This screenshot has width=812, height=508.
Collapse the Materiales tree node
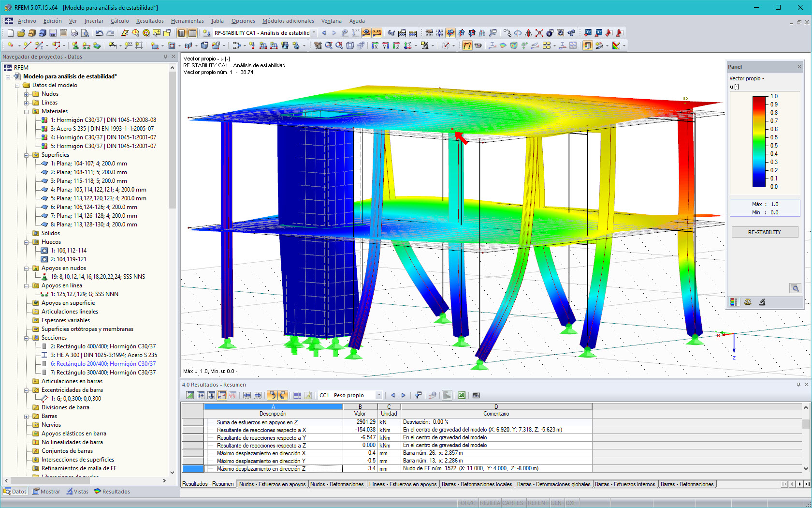(27, 111)
